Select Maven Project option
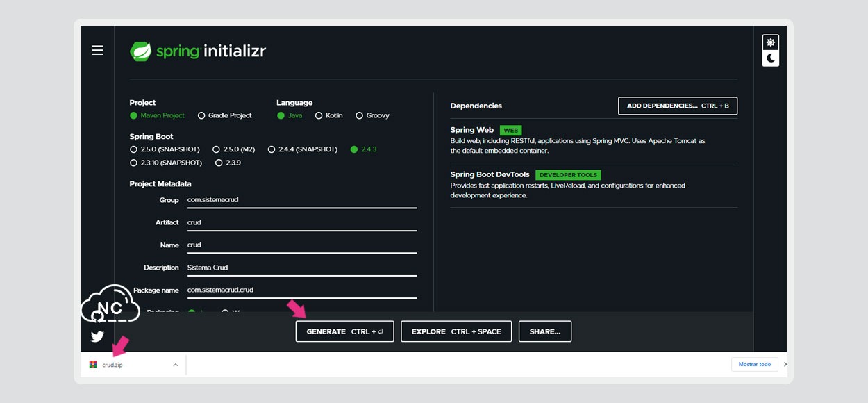 157,115
